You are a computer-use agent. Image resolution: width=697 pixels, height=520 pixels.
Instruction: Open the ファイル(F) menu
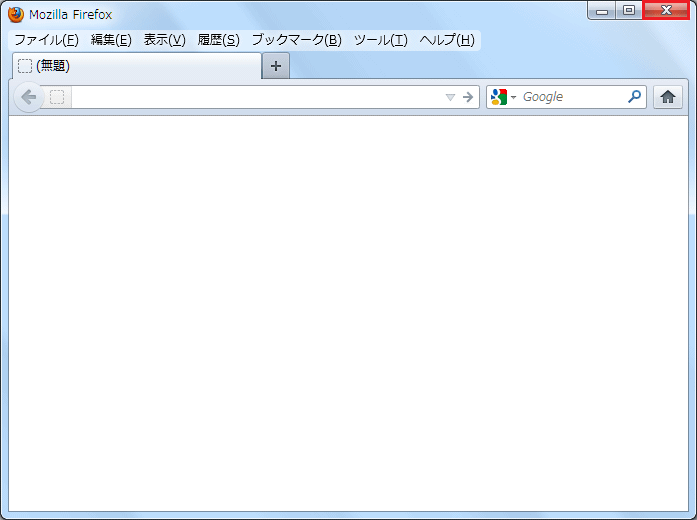pos(47,40)
